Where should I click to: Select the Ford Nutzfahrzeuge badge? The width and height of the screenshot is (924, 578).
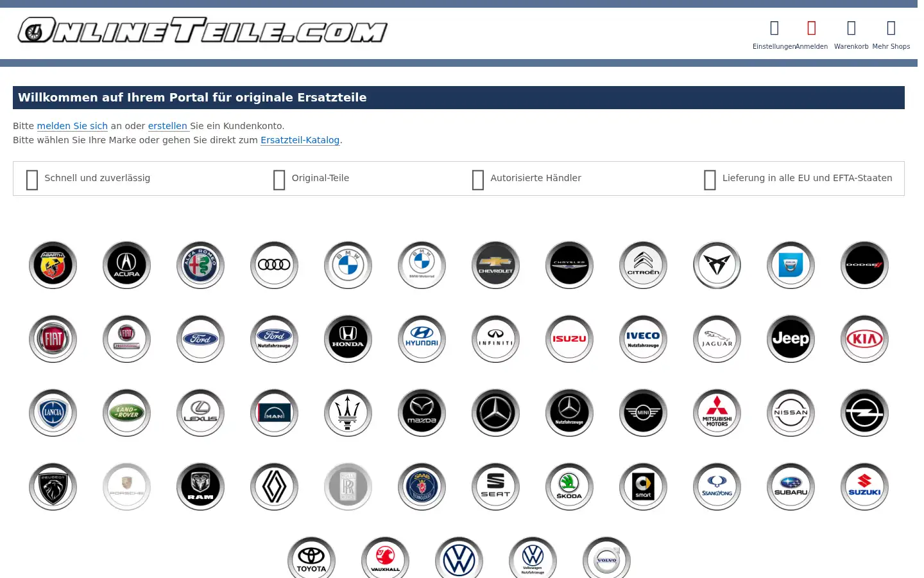point(274,339)
